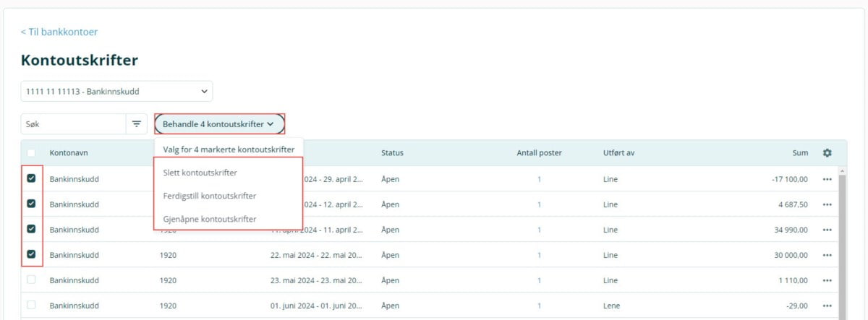Open three-dot menu for -29,00 row
The height and width of the screenshot is (320, 868).
coord(827,306)
